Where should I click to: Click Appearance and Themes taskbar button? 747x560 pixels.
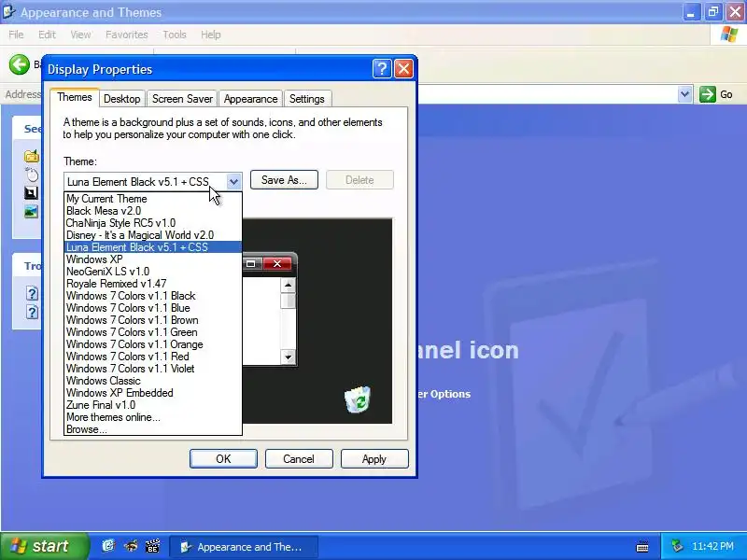(x=244, y=547)
